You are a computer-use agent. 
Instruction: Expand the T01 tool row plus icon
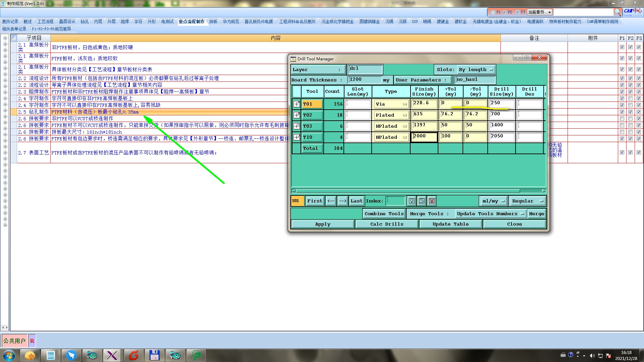pyautogui.click(x=297, y=104)
